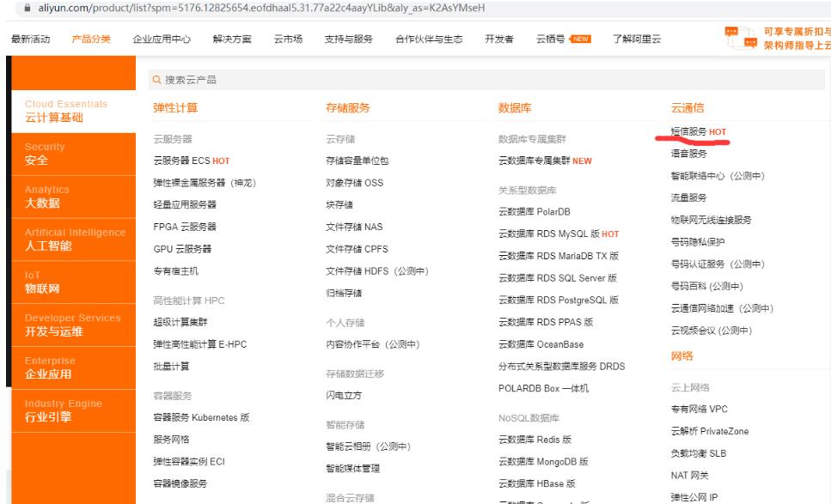Go to 对象存储 OSS product page
The width and height of the screenshot is (831, 504).
tap(354, 183)
